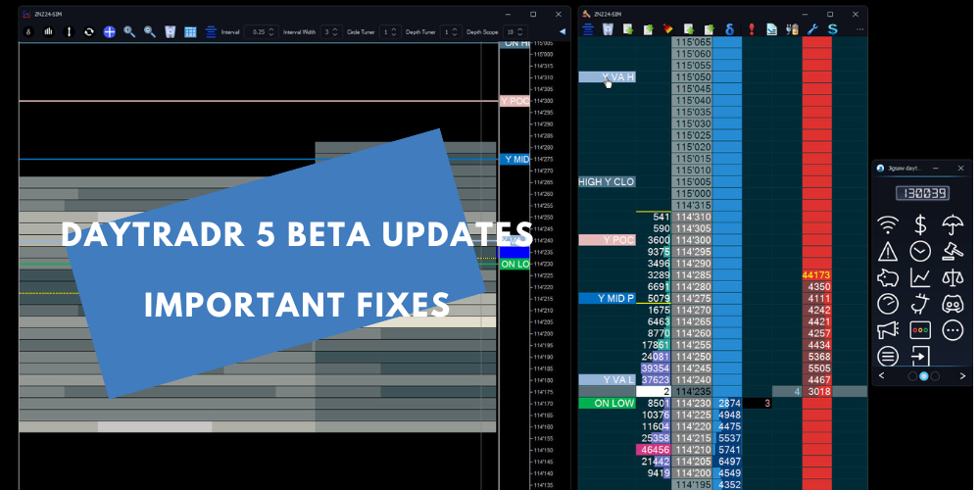Click the line chart icon in Jigsaw panel
The image size is (980, 490).
pos(920,277)
